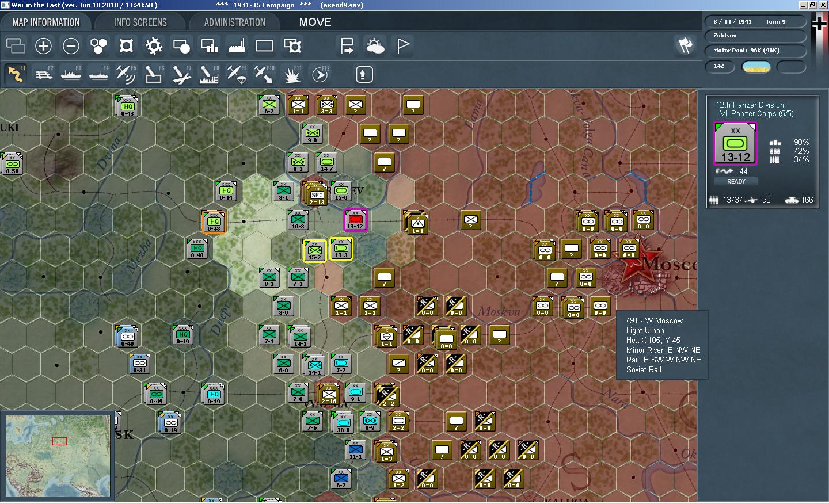This screenshot has width=829, height=504.
Task: Click the rectangle with bar chart icon
Action: click(x=209, y=45)
